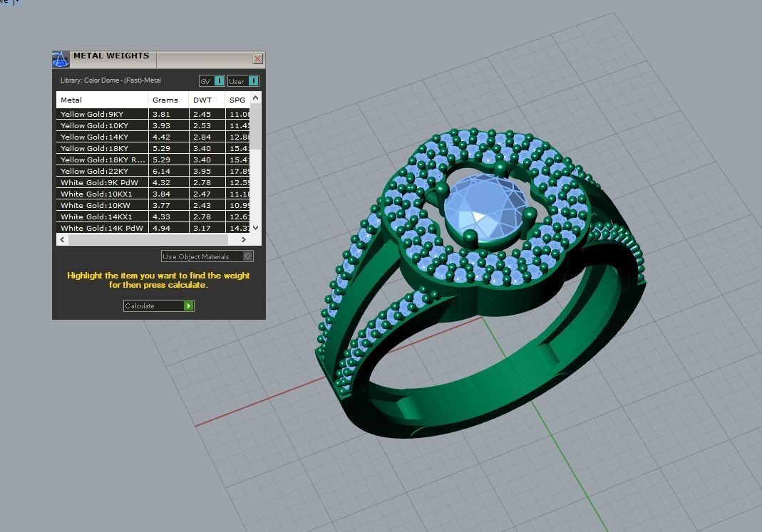Click the Metal Weights scale icon
Image resolution: width=762 pixels, height=532 pixels.
(61, 59)
